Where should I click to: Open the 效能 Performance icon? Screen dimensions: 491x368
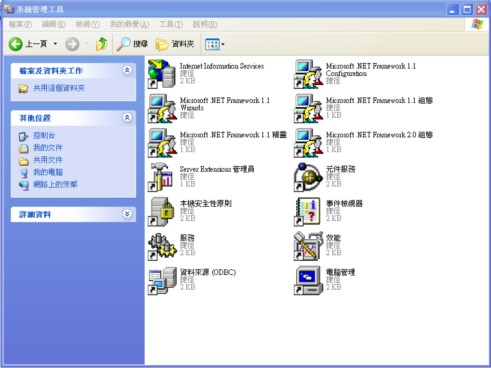point(308,246)
